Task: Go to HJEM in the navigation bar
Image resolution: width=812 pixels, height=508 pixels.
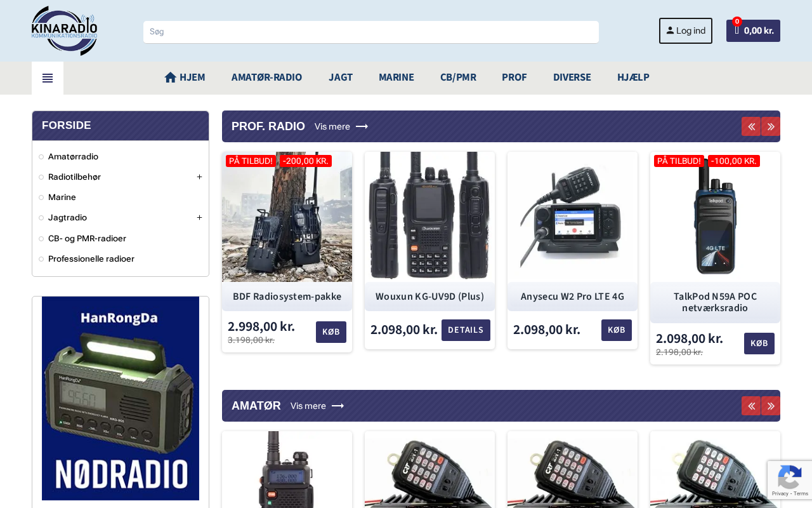Action: (x=185, y=77)
